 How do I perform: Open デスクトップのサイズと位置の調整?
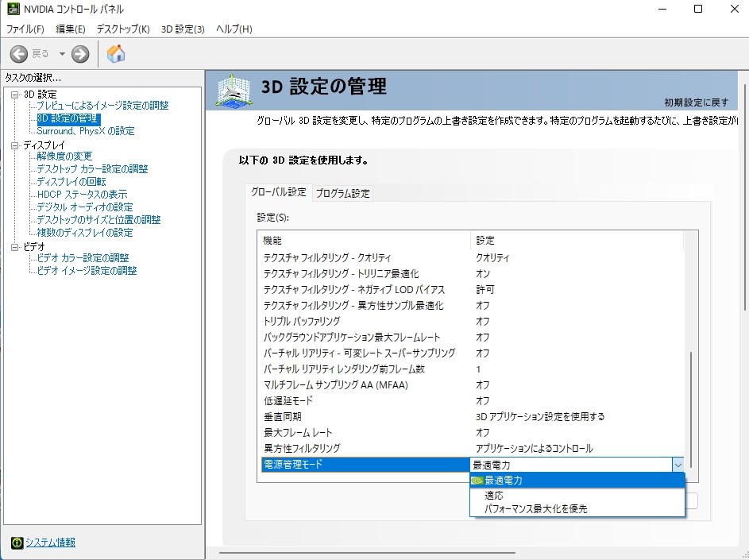[98, 220]
